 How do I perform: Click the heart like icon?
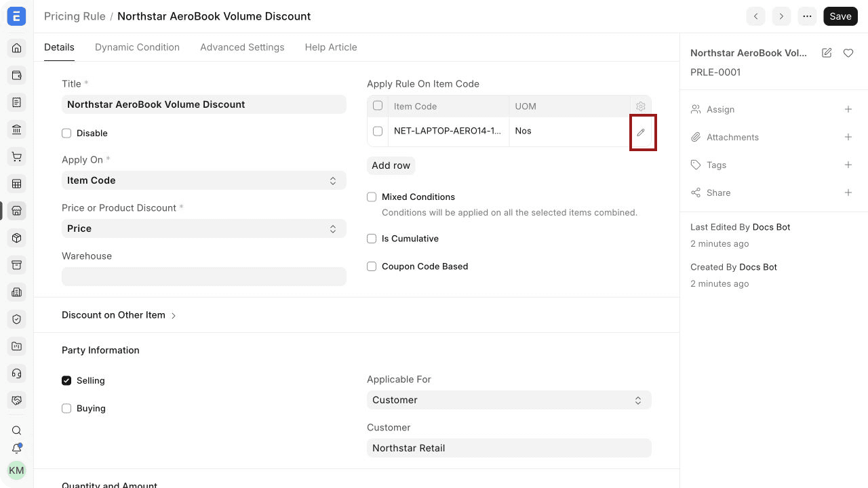pos(848,53)
